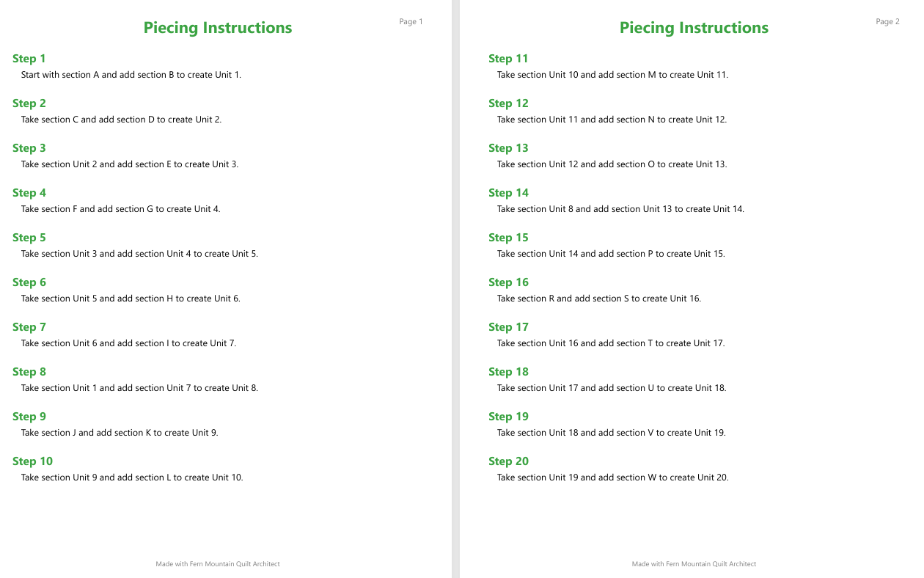Screen dimensions: 924x578
Task: Click the right page Piecing Instructions title
Action: (694, 28)
